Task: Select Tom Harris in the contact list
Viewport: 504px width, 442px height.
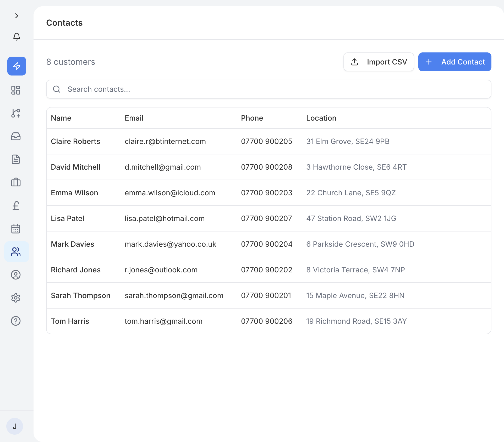Action: click(x=269, y=321)
